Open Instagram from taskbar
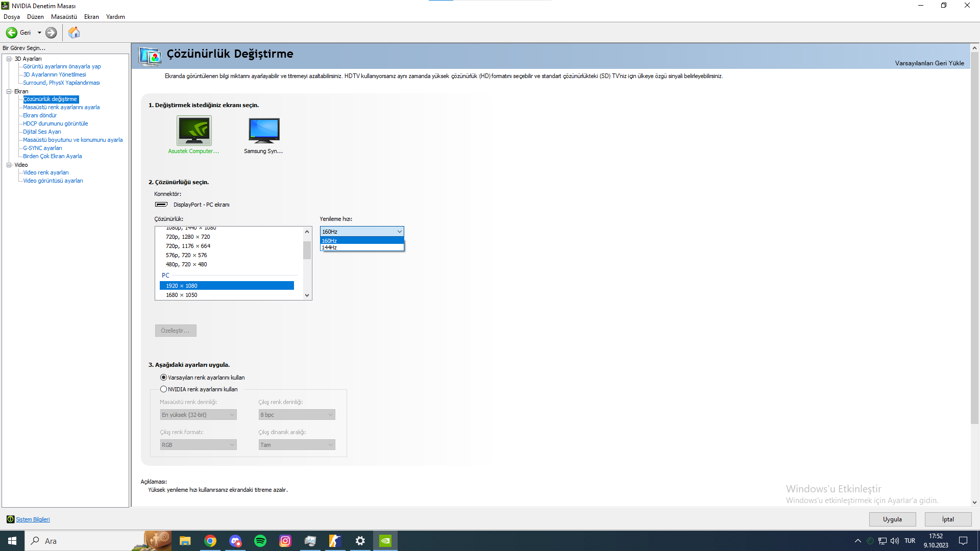The height and width of the screenshot is (551, 980). point(285,541)
